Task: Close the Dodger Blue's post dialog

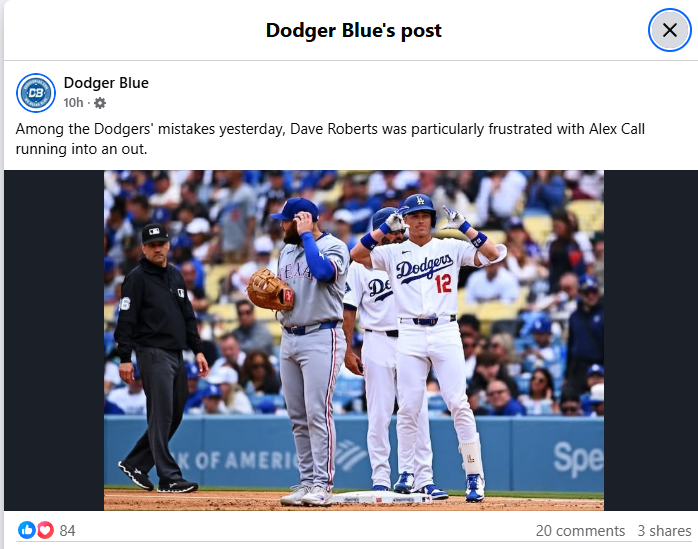Action: coord(670,30)
